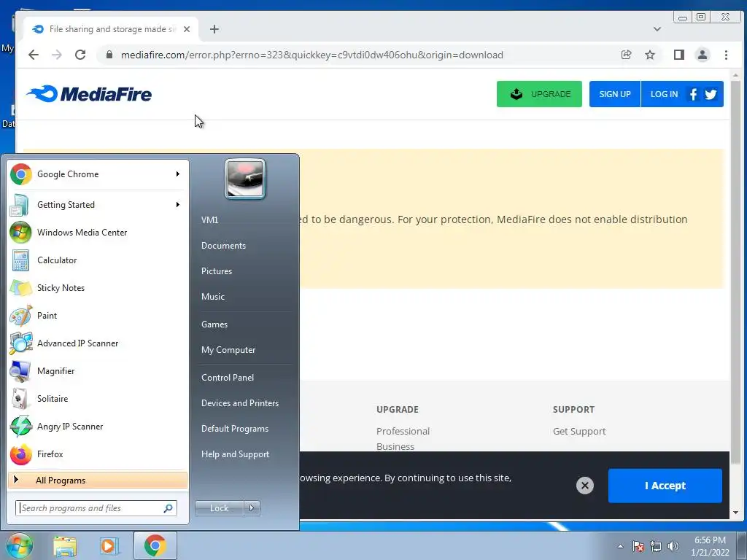
Task: Select Chrome taskbar button
Action: 155,545
